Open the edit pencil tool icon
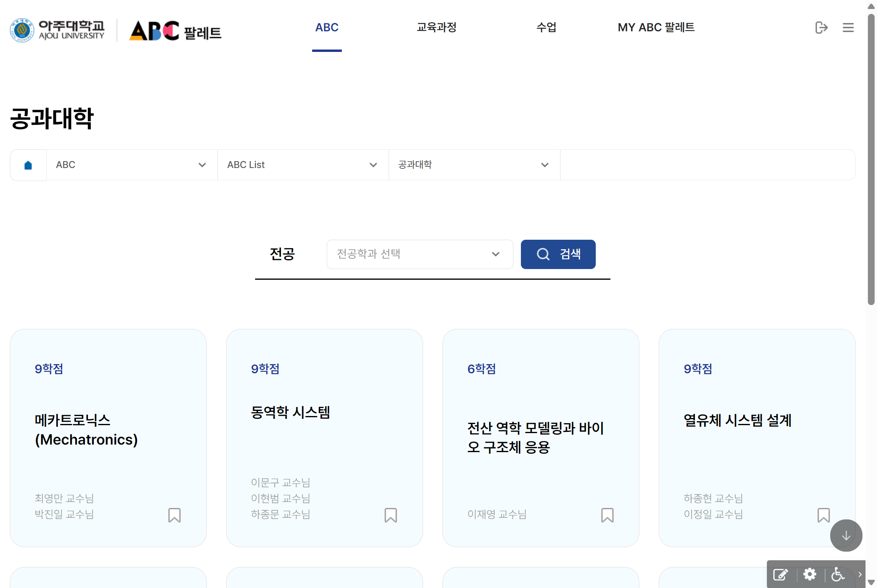 click(780, 575)
